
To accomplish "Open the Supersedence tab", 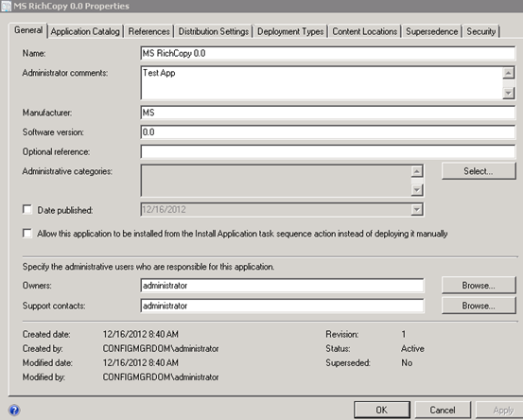I will (432, 32).
